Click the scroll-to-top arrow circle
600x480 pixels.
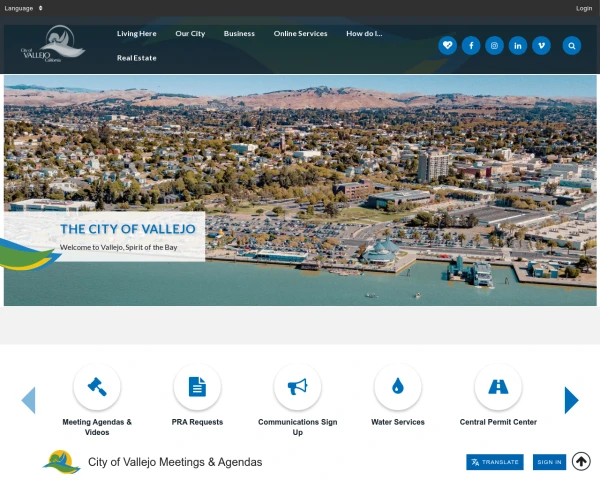click(x=581, y=461)
